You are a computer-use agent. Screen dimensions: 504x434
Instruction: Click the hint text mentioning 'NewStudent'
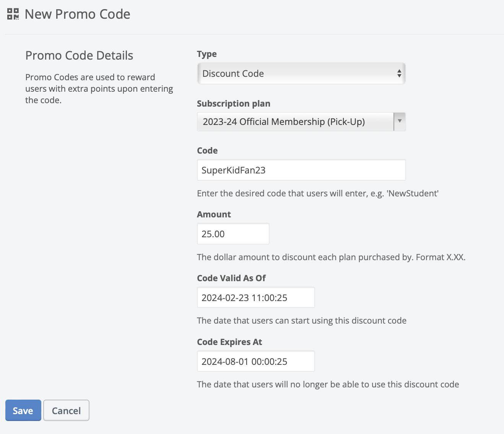[317, 193]
